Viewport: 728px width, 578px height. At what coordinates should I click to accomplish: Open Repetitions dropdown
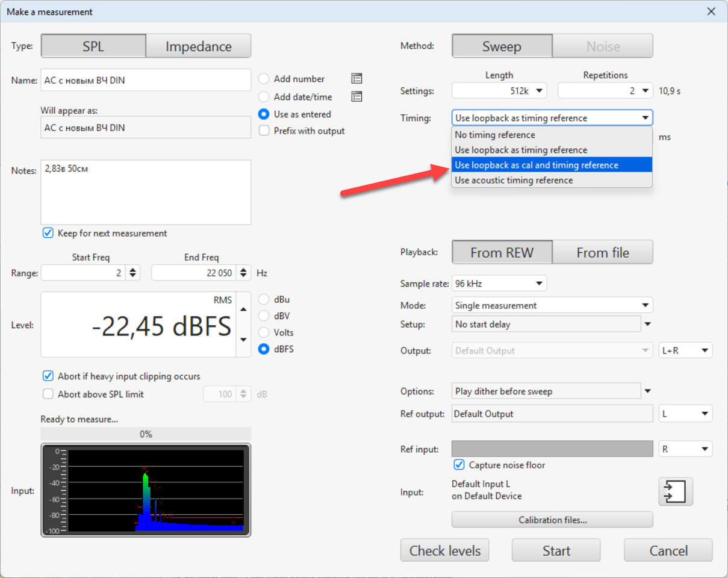pos(605,91)
